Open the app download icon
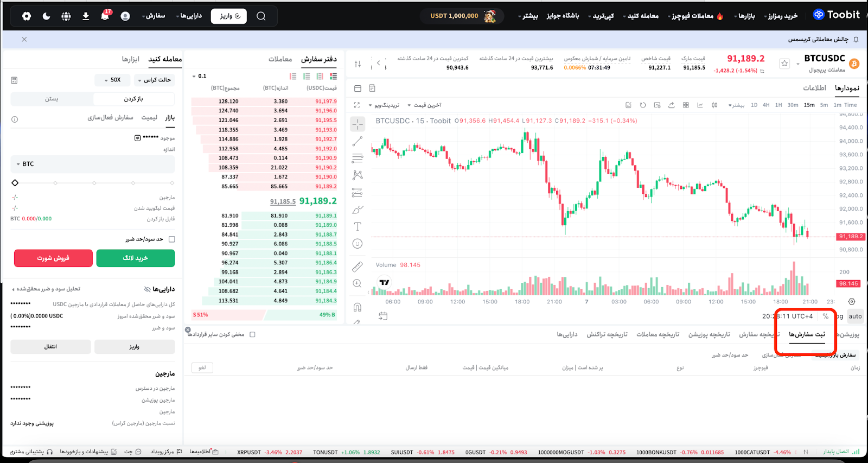The image size is (868, 463). coord(86,16)
